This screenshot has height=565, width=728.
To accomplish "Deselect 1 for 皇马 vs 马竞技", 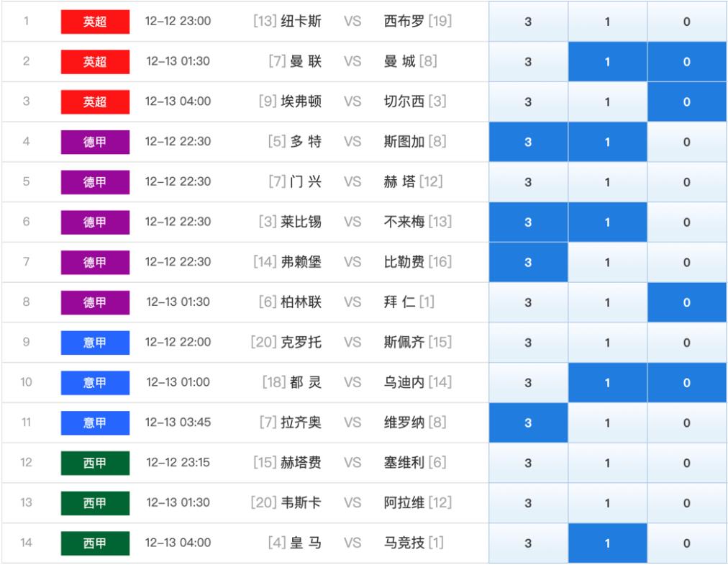I will [608, 543].
